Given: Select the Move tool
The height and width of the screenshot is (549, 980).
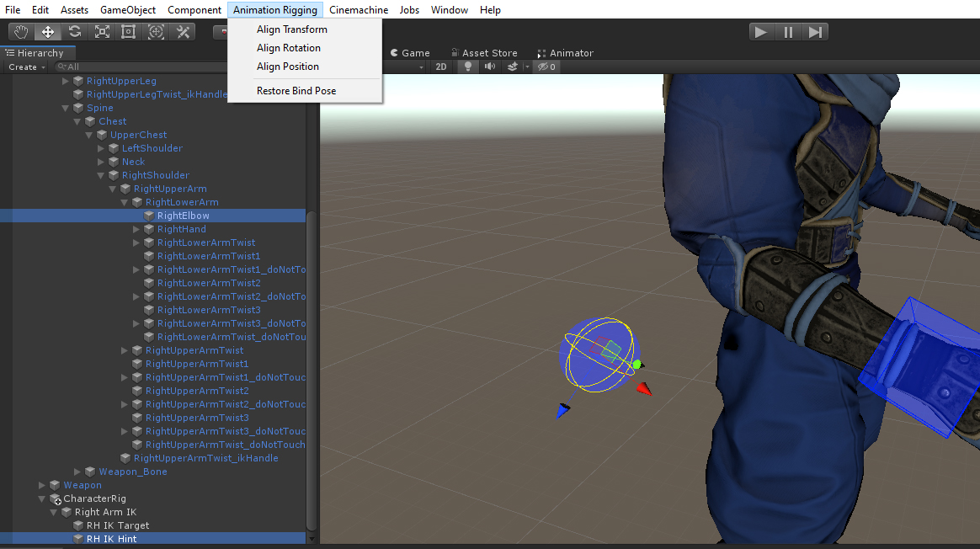Looking at the screenshot, I should coord(48,32).
